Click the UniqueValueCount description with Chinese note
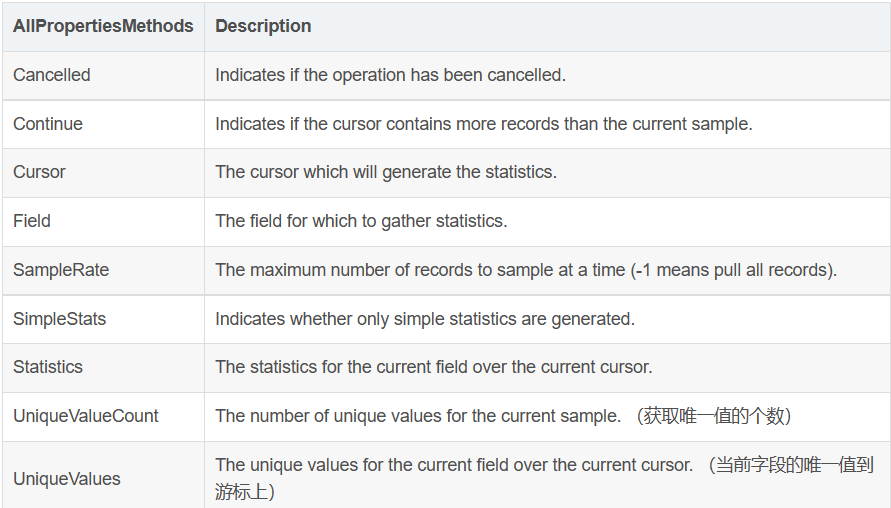This screenshot has height=508, width=891. pyautogui.click(x=503, y=416)
